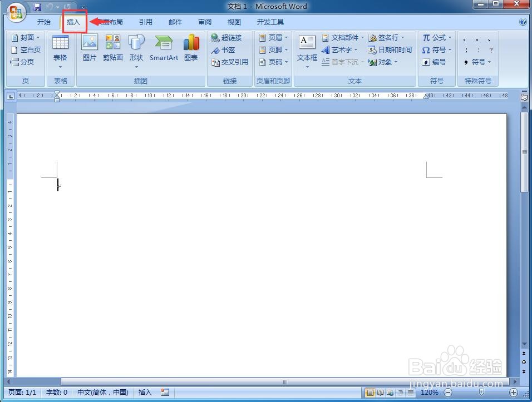Open WordArt (艺术字) gallery
The image size is (532, 402).
pos(339,50)
